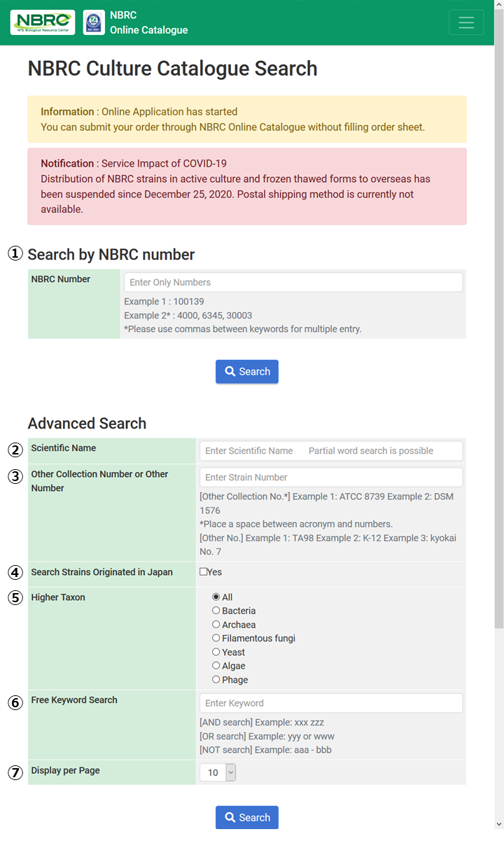
Task: Choose the Yeast radio option
Action: (216, 652)
